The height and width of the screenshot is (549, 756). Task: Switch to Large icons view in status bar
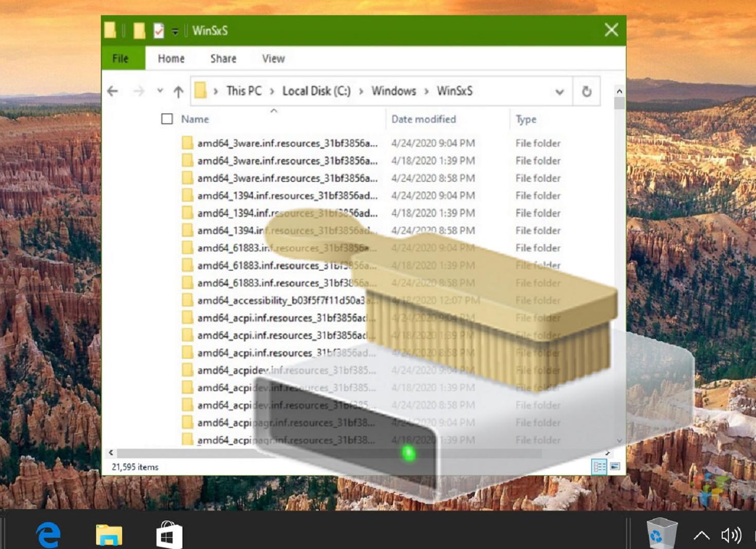(615, 467)
